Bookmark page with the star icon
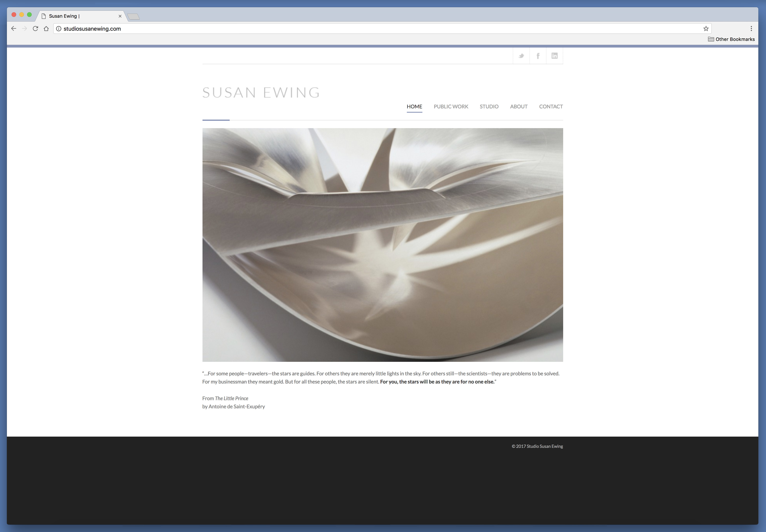 [706, 29]
